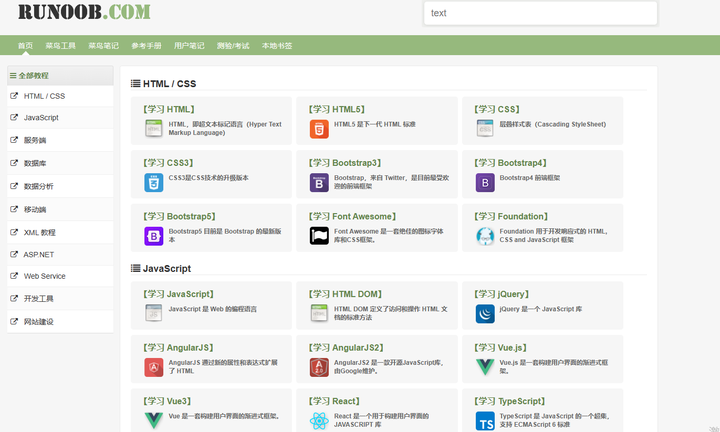Open the 【学习 HTML DOM】 title link
Viewport: 720px width, 432px height.
345,294
